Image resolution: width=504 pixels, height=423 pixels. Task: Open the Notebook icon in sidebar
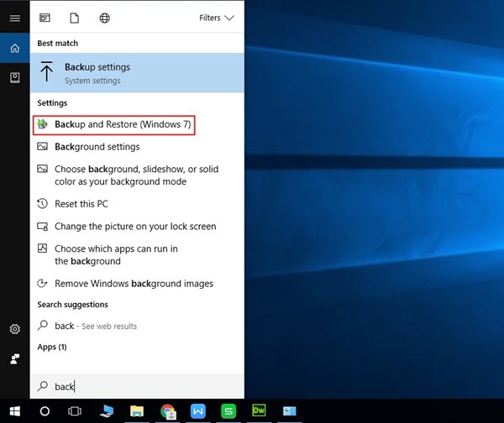click(x=15, y=78)
